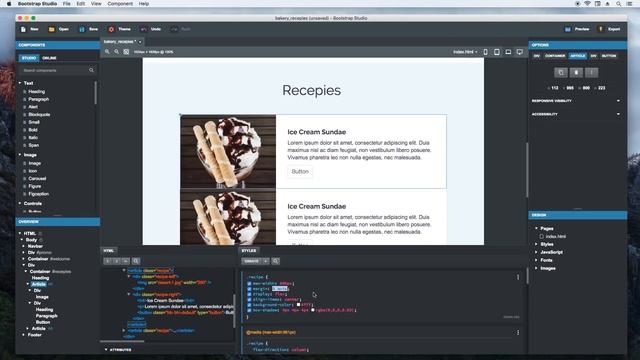Click the search icon in HTML panel

pos(136,261)
